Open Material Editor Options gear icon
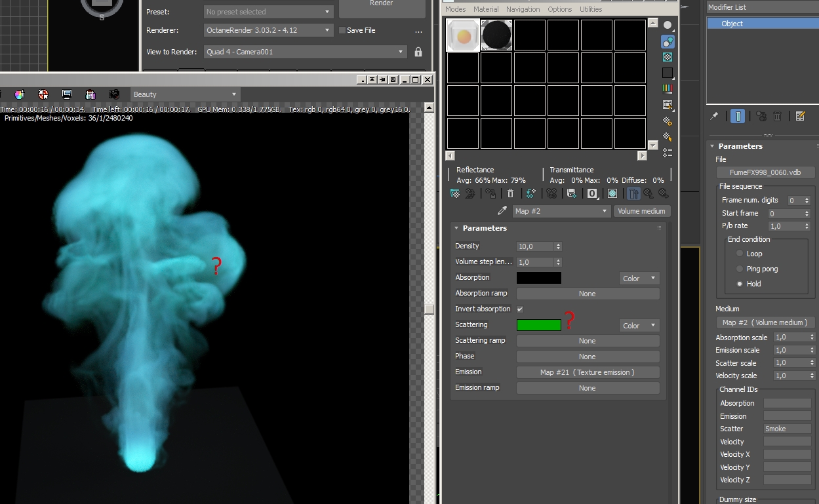 pyautogui.click(x=668, y=121)
